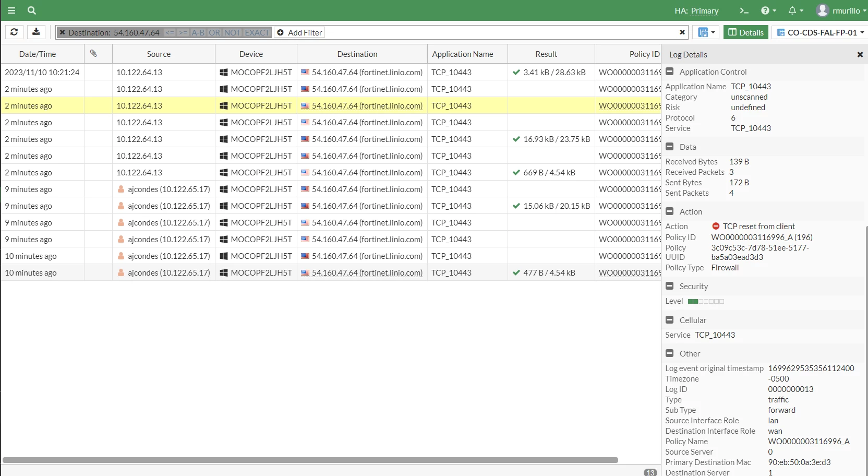Sort by the Destination column header

coord(357,54)
